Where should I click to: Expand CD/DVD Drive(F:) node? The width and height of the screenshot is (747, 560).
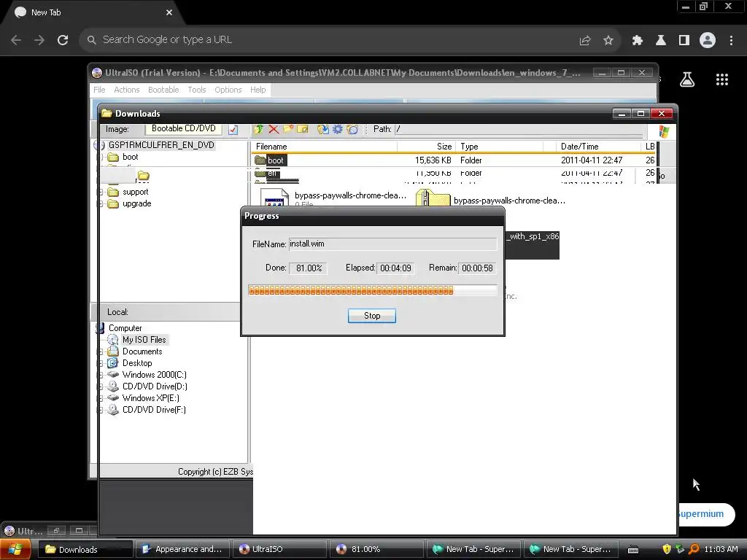click(x=101, y=410)
